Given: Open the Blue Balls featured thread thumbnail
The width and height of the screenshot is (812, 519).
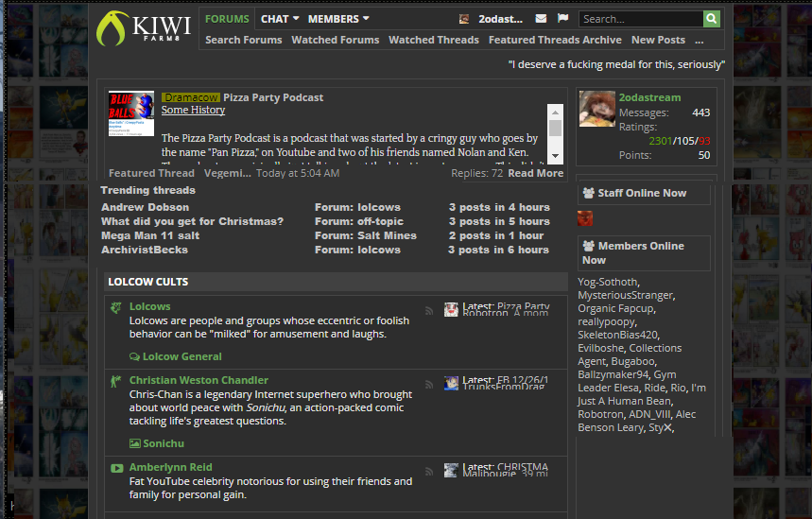Looking at the screenshot, I should 131,113.
